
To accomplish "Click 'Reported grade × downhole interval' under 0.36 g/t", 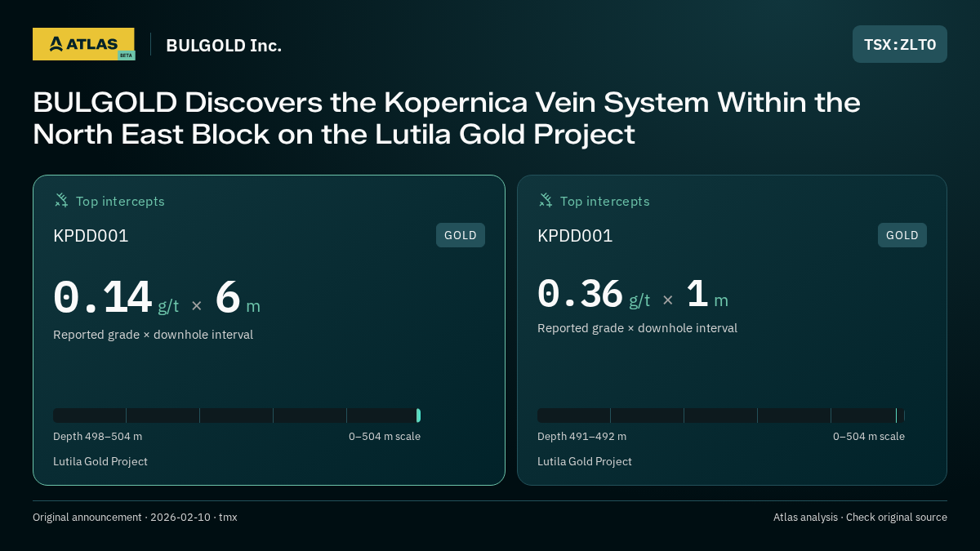I will [637, 328].
